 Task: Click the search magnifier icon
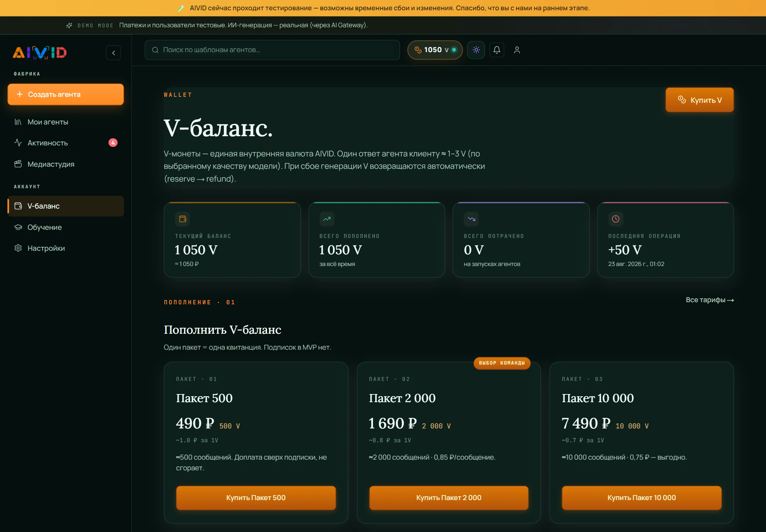coord(155,50)
